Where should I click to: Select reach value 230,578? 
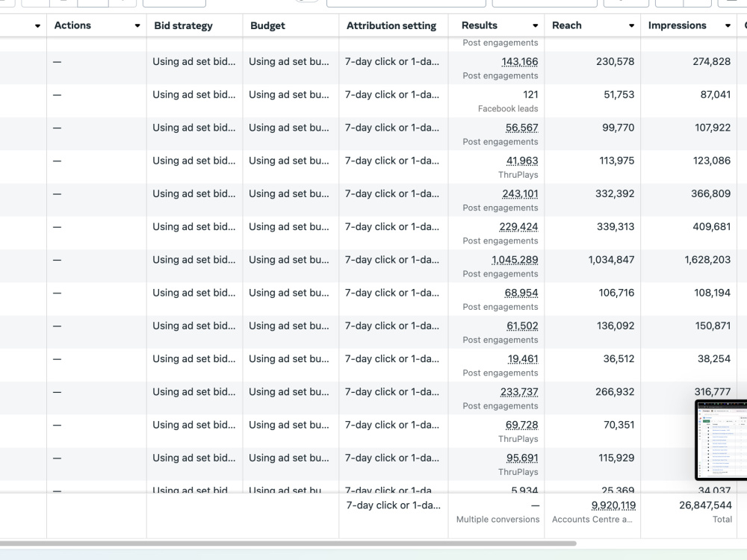(x=615, y=62)
